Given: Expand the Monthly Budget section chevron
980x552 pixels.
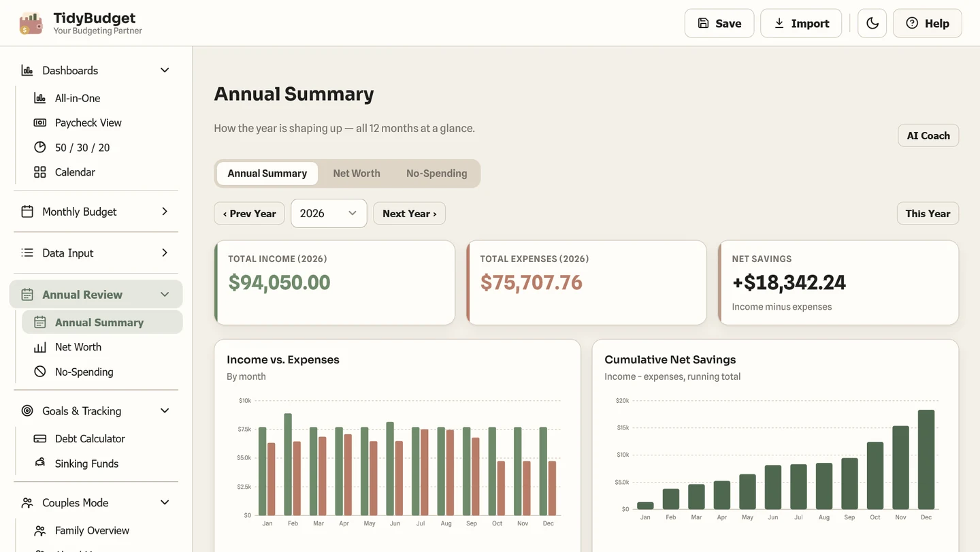Looking at the screenshot, I should [165, 212].
